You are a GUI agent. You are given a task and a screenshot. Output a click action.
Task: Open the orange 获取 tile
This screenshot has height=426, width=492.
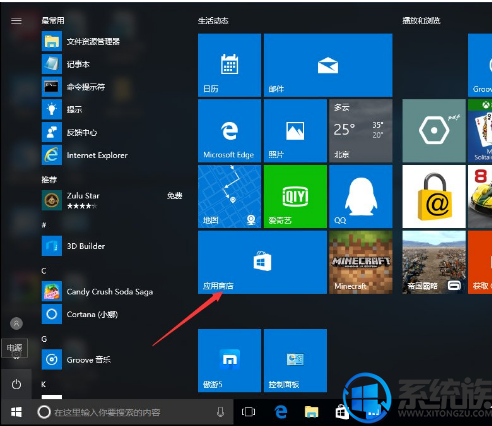[480, 262]
